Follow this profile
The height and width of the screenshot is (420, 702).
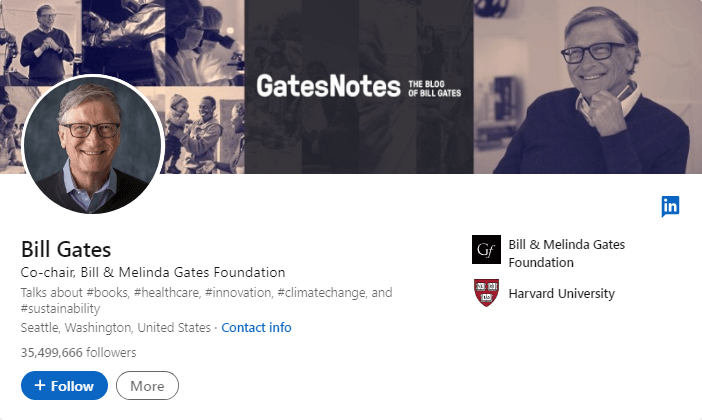pos(64,385)
